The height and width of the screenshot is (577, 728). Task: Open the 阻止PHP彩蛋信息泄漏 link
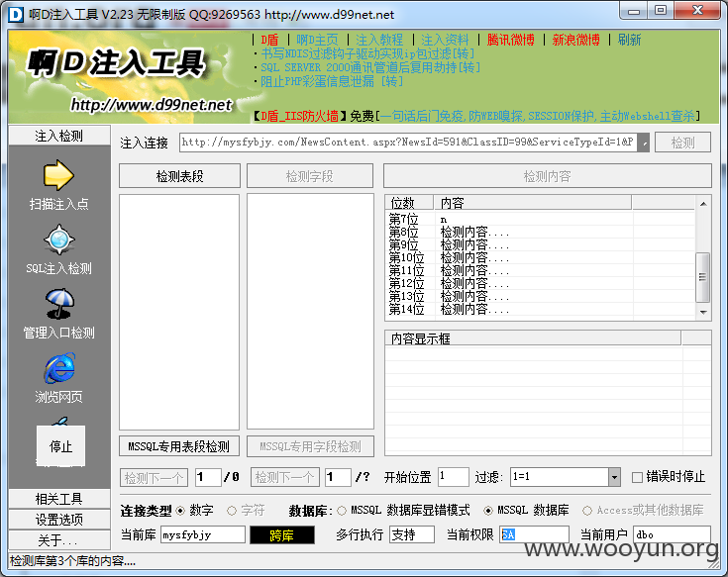point(332,81)
